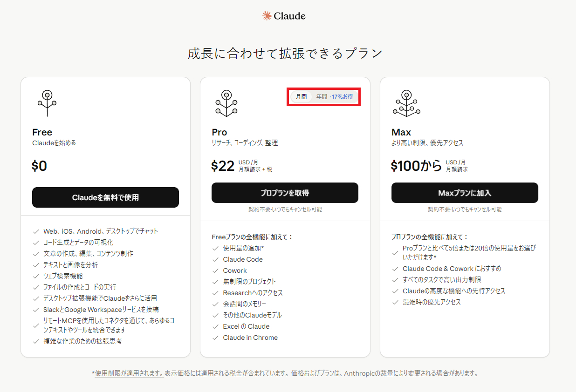Click the checkmark beside ウェブ検索機能
This screenshot has width=576, height=392.
36,276
